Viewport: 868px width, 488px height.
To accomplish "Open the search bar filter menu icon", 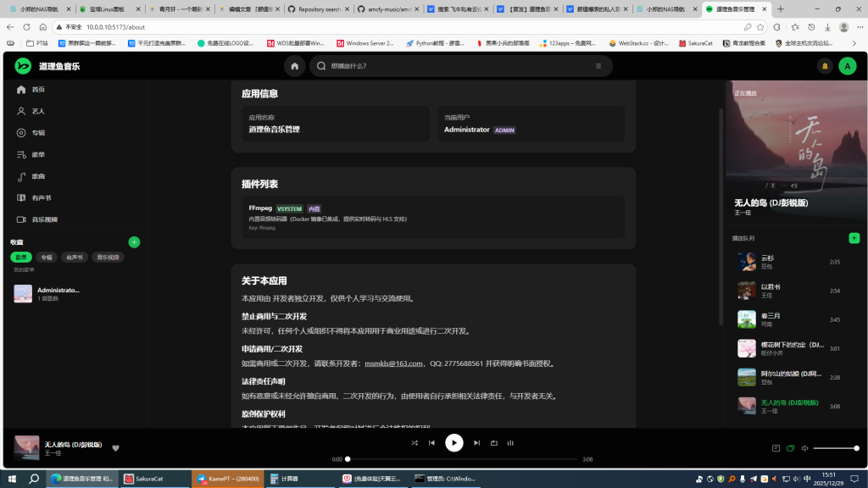I will [598, 66].
